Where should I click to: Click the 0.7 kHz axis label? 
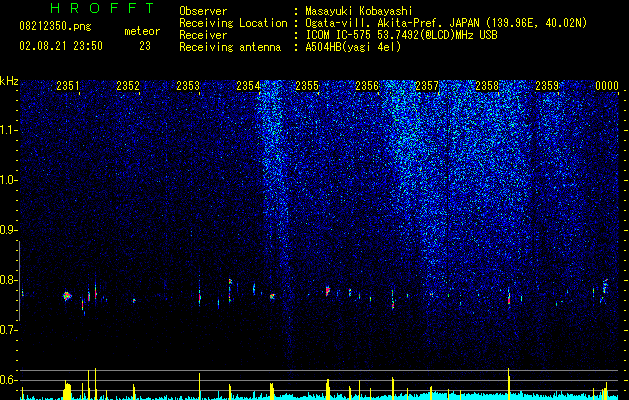coord(9,330)
